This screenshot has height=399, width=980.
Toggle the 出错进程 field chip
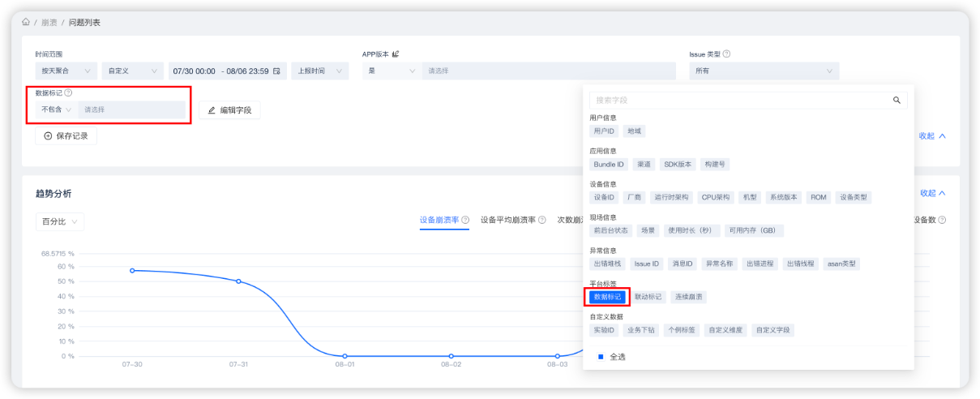click(760, 264)
